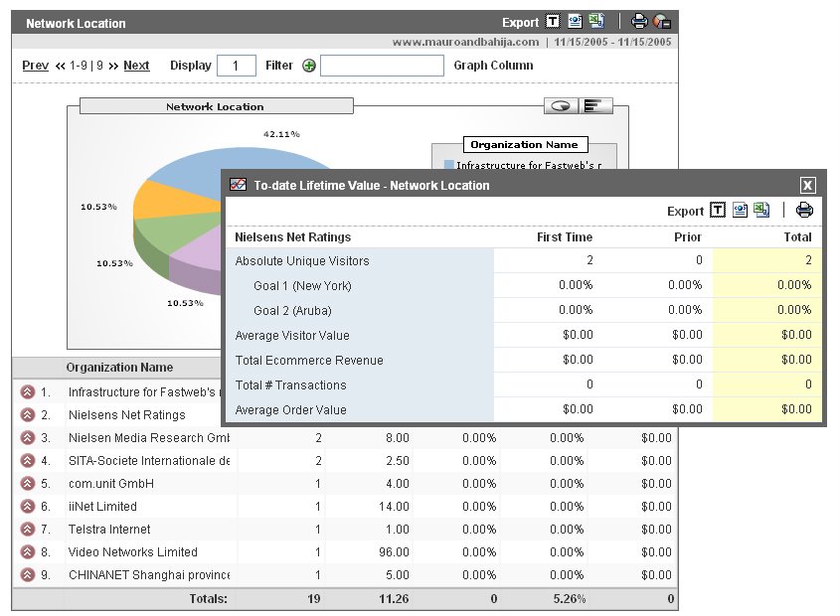Click the 11.26 totals value

click(394, 599)
